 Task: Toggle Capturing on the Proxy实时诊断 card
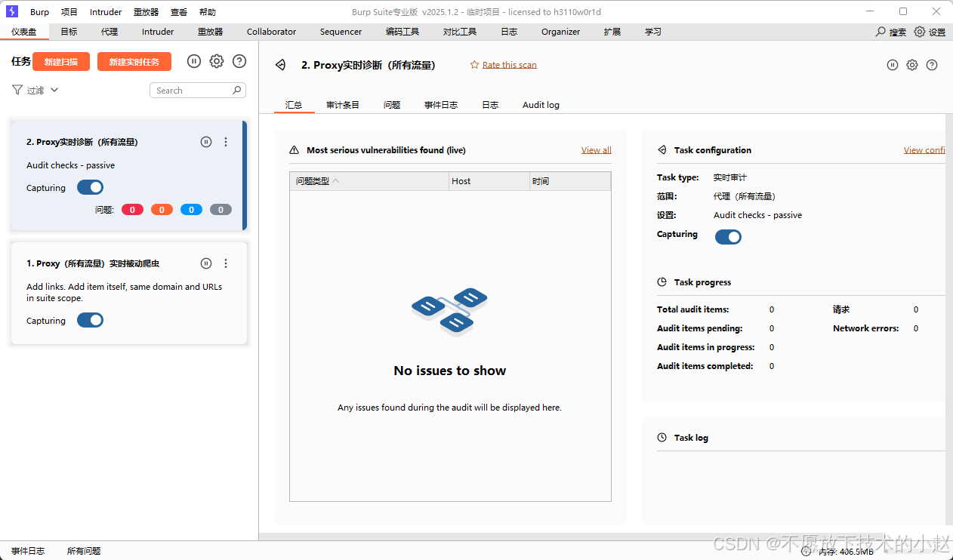click(90, 187)
